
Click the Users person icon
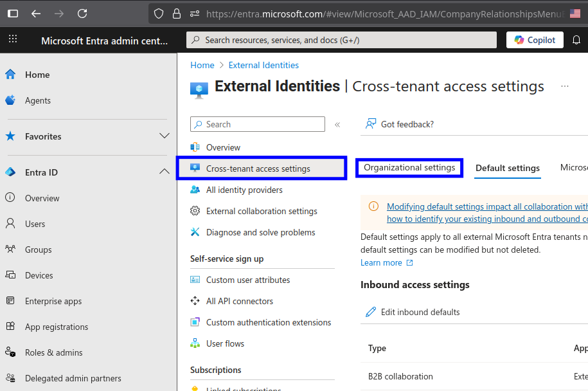(10, 223)
